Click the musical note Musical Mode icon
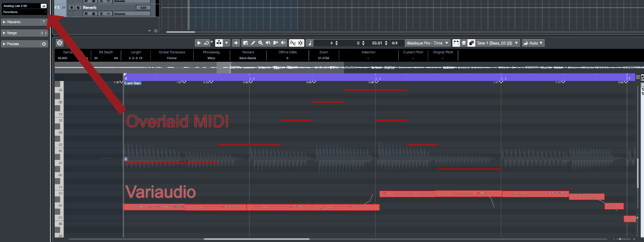 click(310, 43)
